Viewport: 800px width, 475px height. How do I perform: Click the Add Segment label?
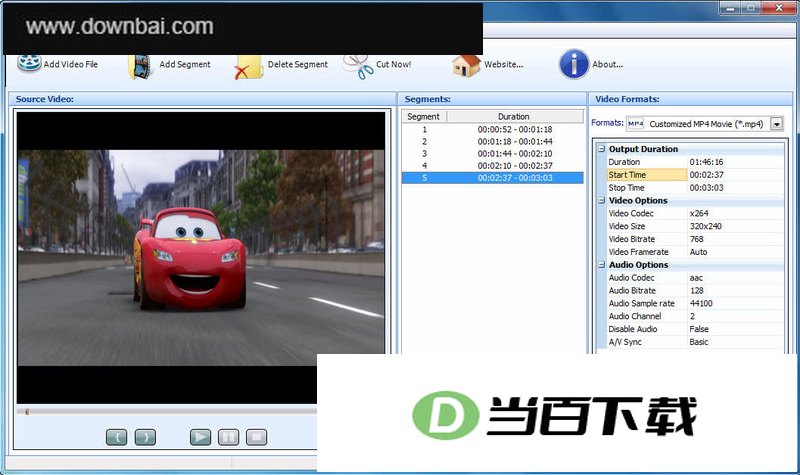click(x=185, y=64)
